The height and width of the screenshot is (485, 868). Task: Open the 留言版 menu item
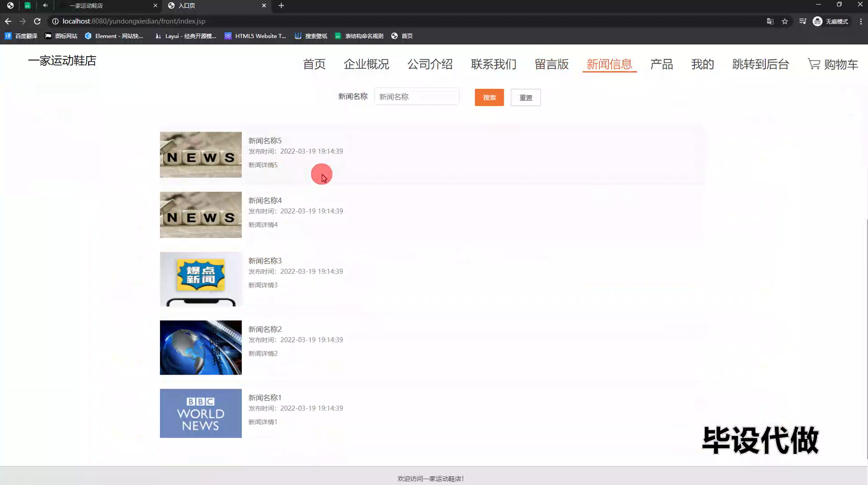(552, 64)
